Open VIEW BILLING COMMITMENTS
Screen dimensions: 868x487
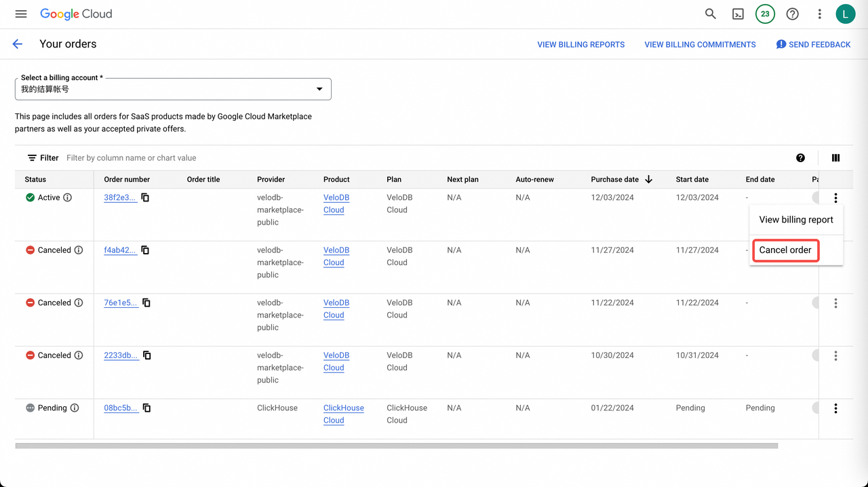tap(700, 44)
